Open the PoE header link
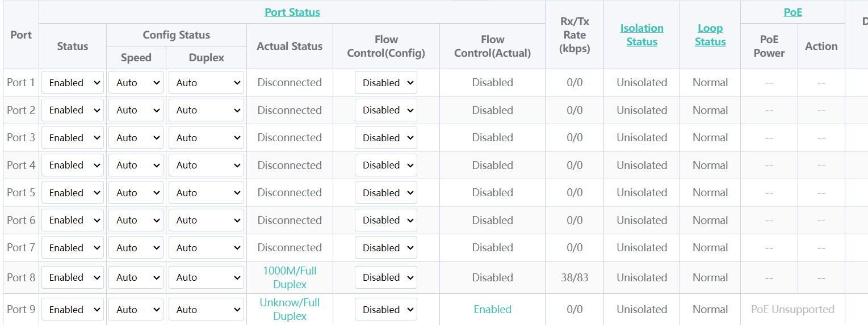 click(x=792, y=12)
